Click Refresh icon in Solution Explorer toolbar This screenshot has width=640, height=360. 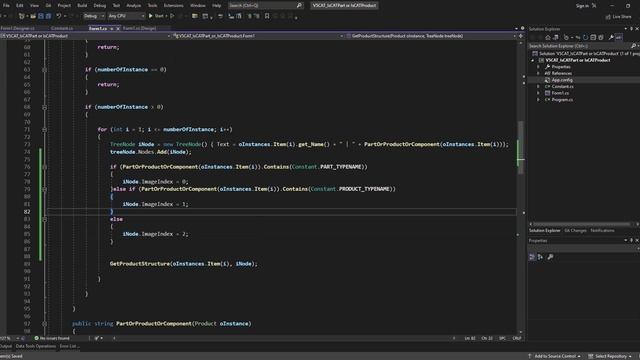point(585,38)
